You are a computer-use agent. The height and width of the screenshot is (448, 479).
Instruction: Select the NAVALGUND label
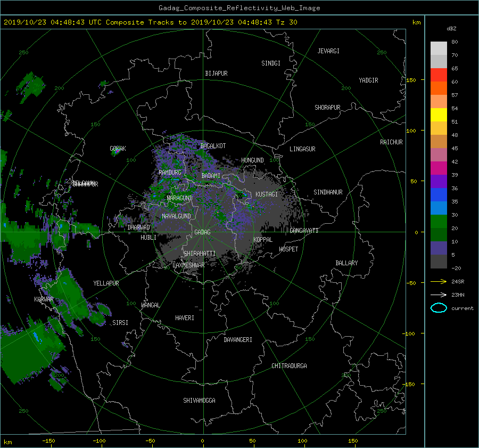(176, 216)
